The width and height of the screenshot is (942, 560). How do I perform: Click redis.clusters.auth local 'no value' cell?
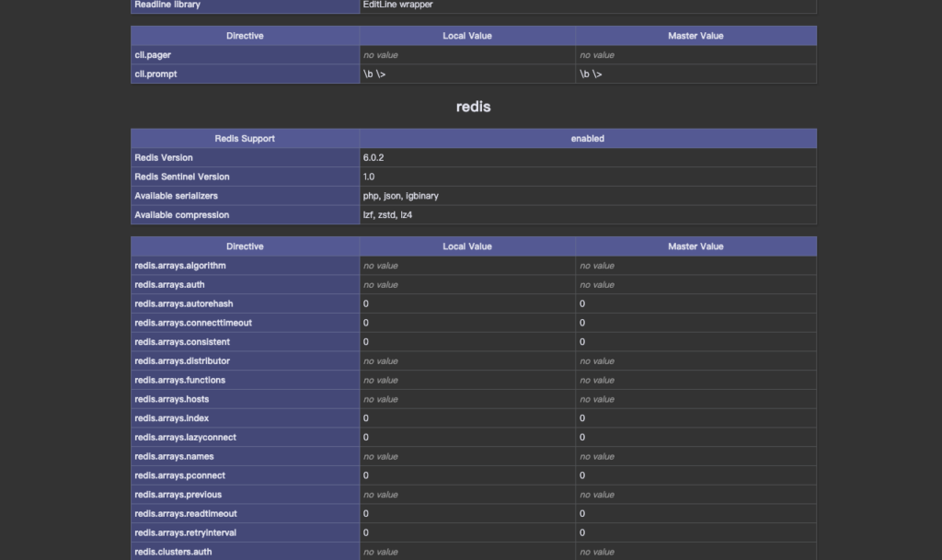coord(467,552)
